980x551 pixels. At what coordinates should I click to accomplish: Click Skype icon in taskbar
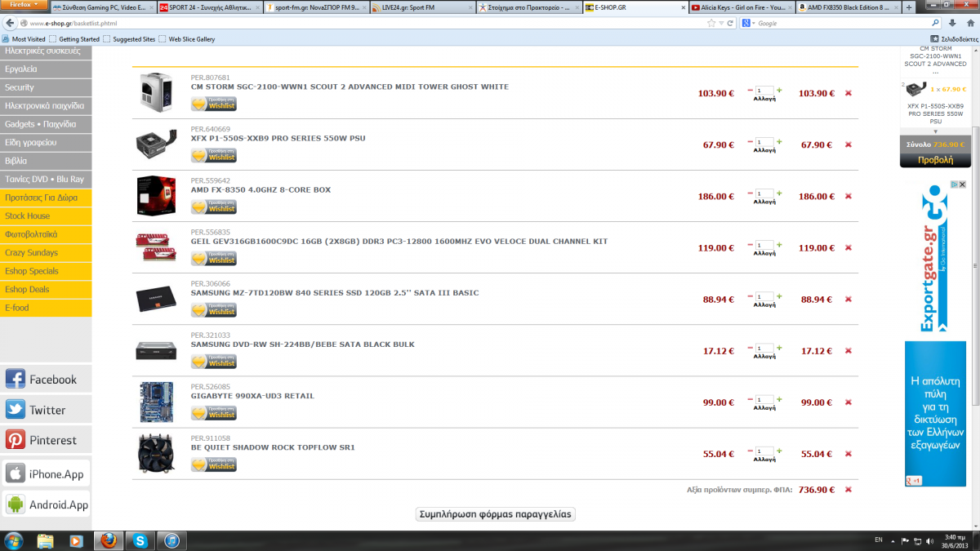140,540
